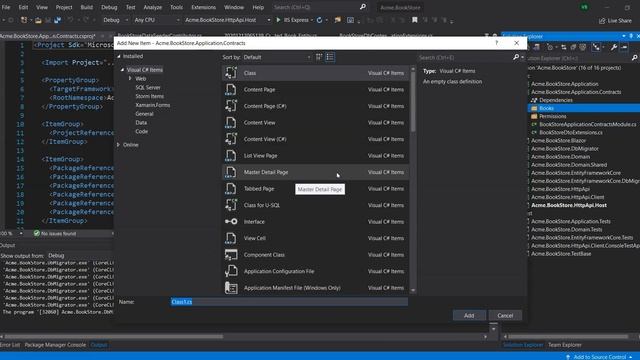Viewport: 640px width, 360px height.
Task: Open the Any CPU platform dropdown
Action: pos(157,20)
